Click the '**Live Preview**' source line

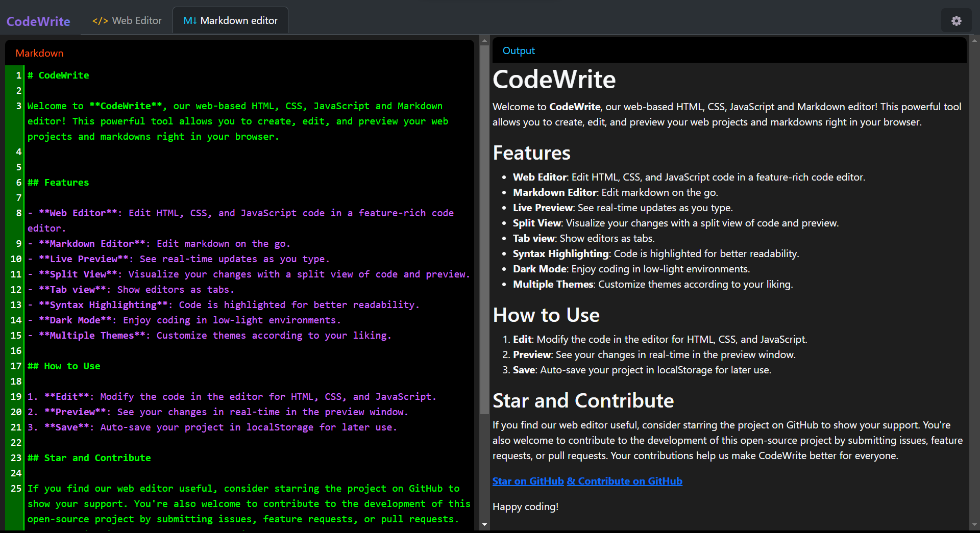coord(179,259)
